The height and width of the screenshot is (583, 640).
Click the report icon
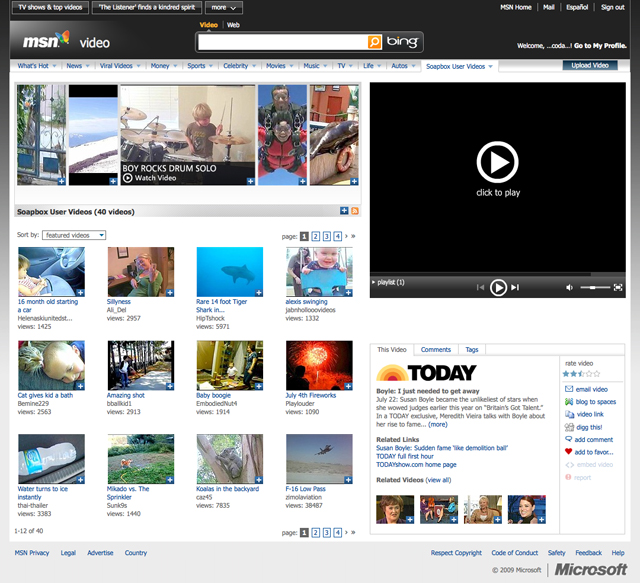[568, 477]
